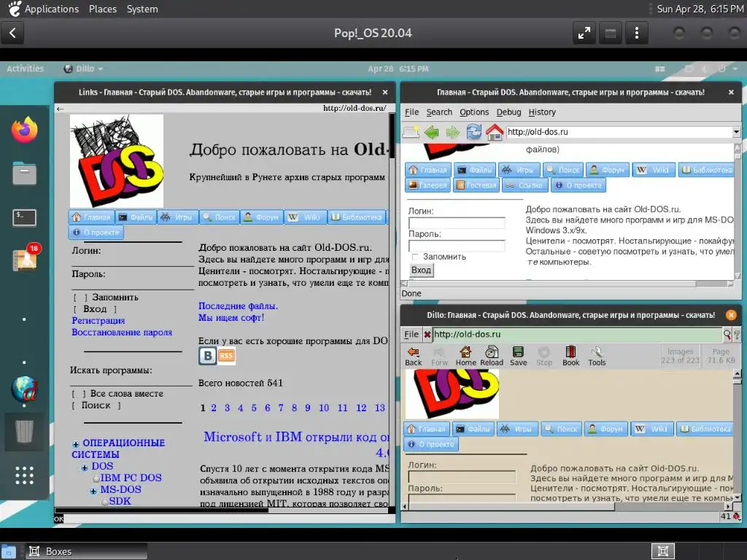Click back arrow in Links window top-left

[x=60, y=109]
